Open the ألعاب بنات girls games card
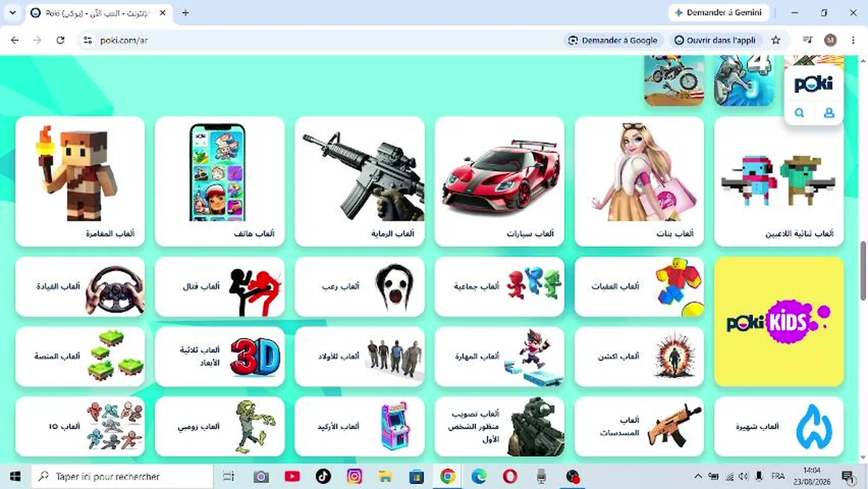 pos(639,181)
